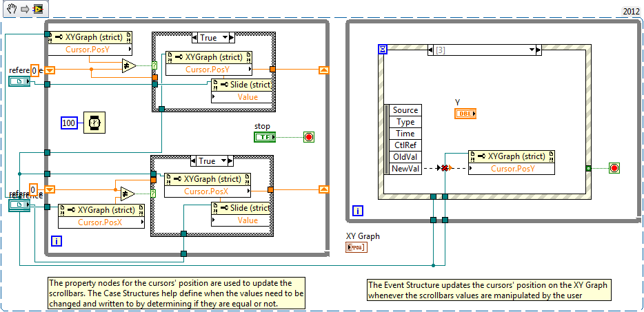Click orange output tunnel on upper case structure

(x=272, y=69)
